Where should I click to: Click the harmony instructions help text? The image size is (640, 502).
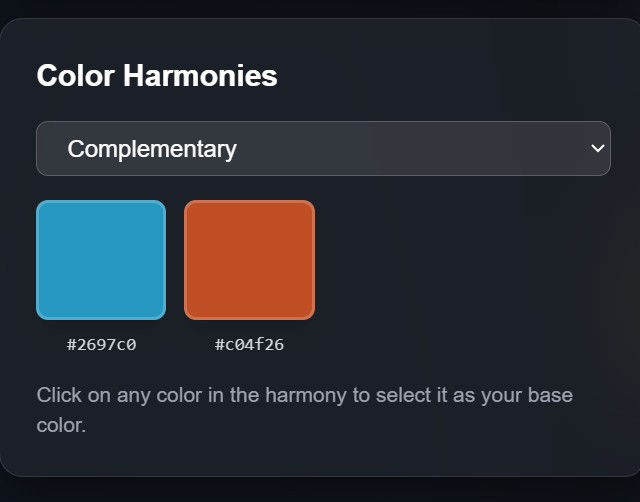click(304, 409)
